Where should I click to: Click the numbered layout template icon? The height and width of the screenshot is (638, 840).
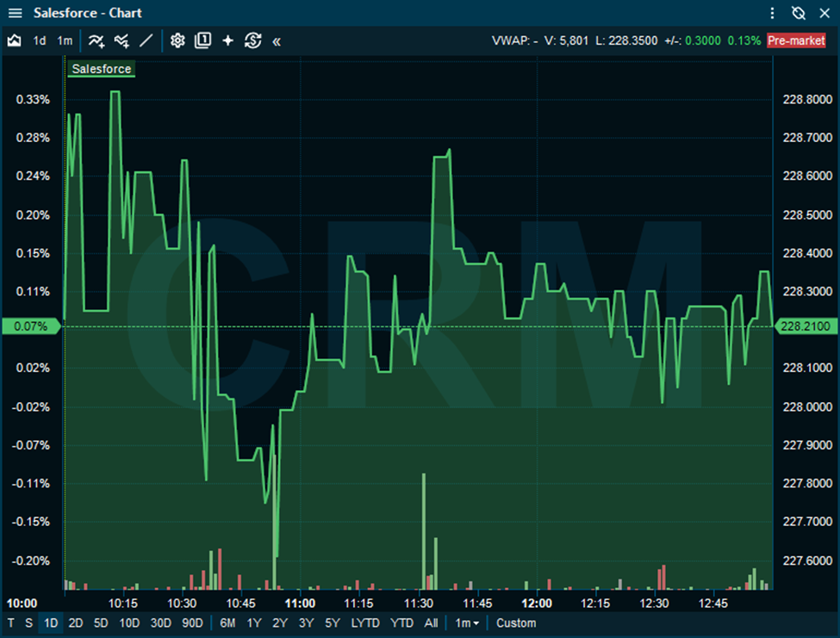202,40
